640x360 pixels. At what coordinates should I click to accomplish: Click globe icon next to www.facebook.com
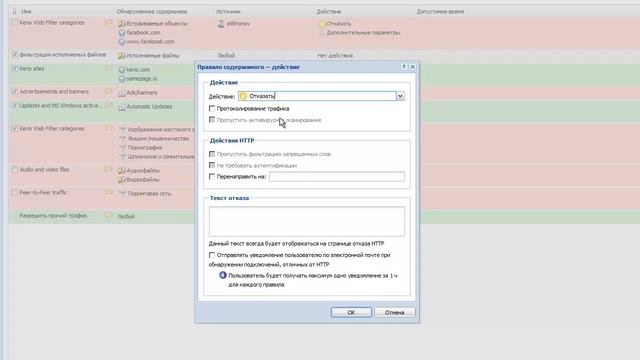coord(122,42)
